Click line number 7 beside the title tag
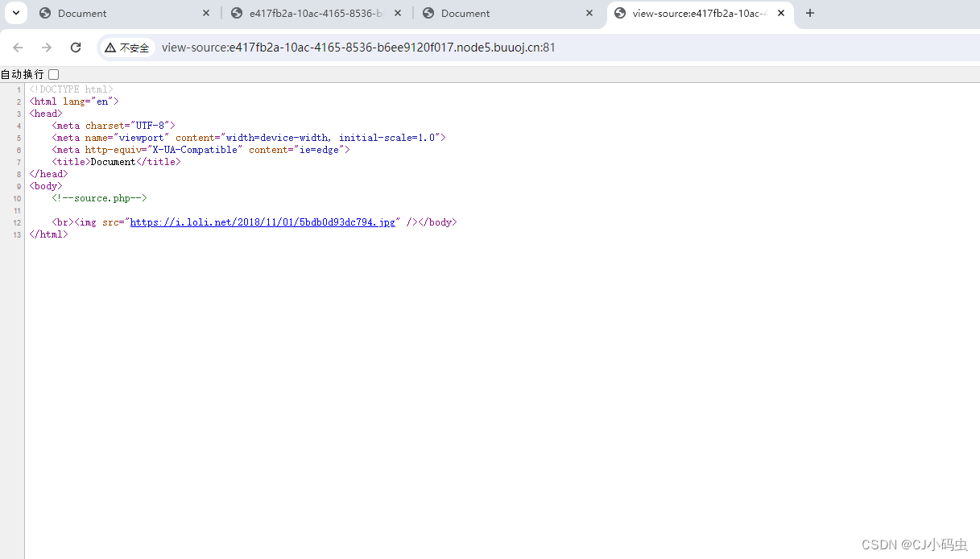The image size is (980, 559). pos(19,161)
